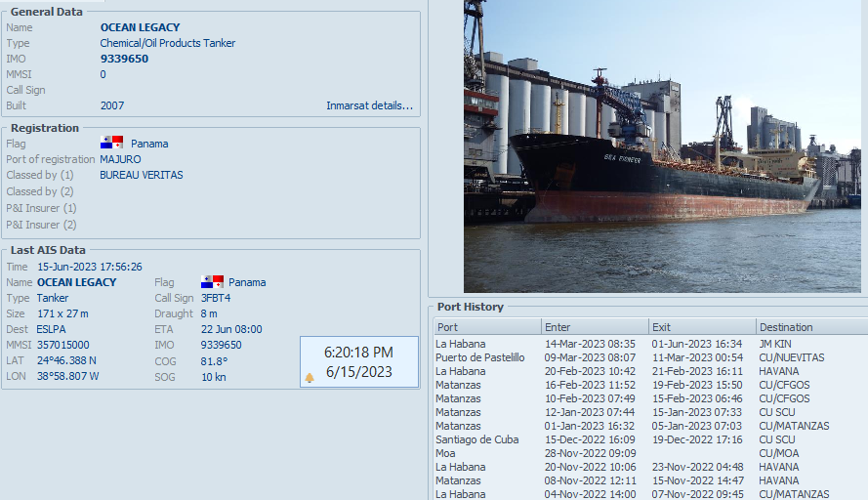This screenshot has width=868, height=500.
Task: Select AIS type value Tanker
Action: (x=53, y=298)
